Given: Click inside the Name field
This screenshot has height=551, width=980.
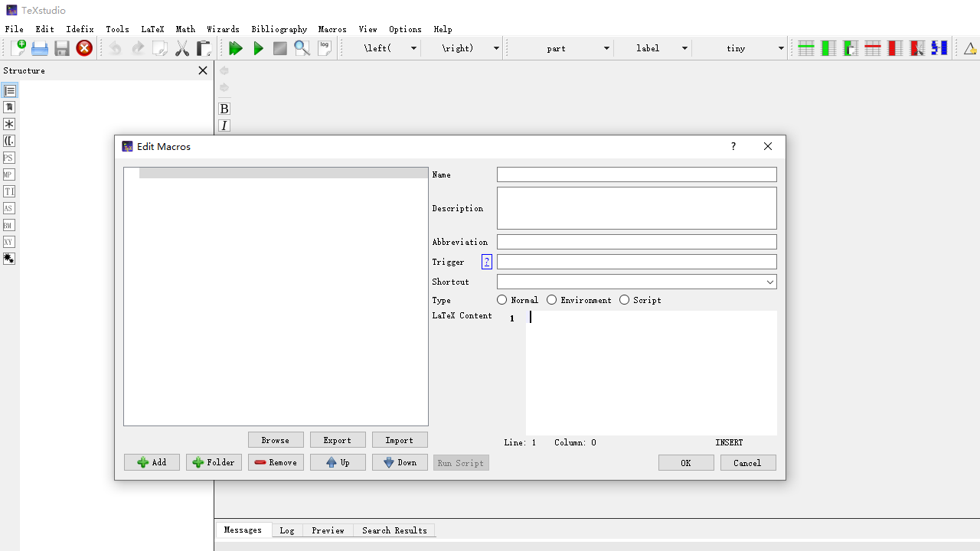Looking at the screenshot, I should click(636, 174).
